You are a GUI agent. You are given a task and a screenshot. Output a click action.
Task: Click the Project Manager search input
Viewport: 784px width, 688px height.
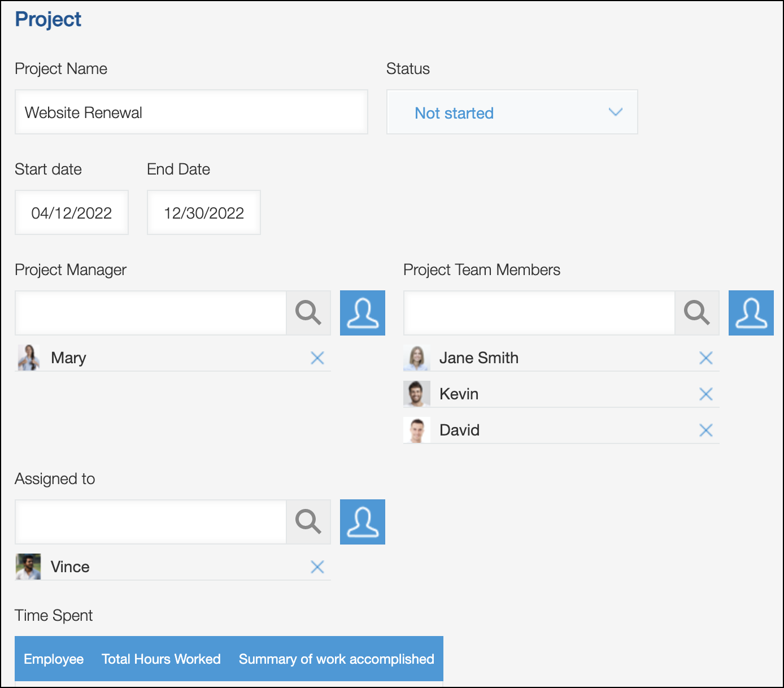(x=151, y=313)
